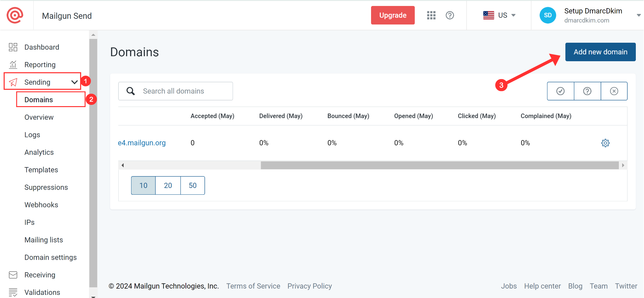This screenshot has width=644, height=298.
Task: Click the Dashboard grid icon
Action: pos(13,47)
